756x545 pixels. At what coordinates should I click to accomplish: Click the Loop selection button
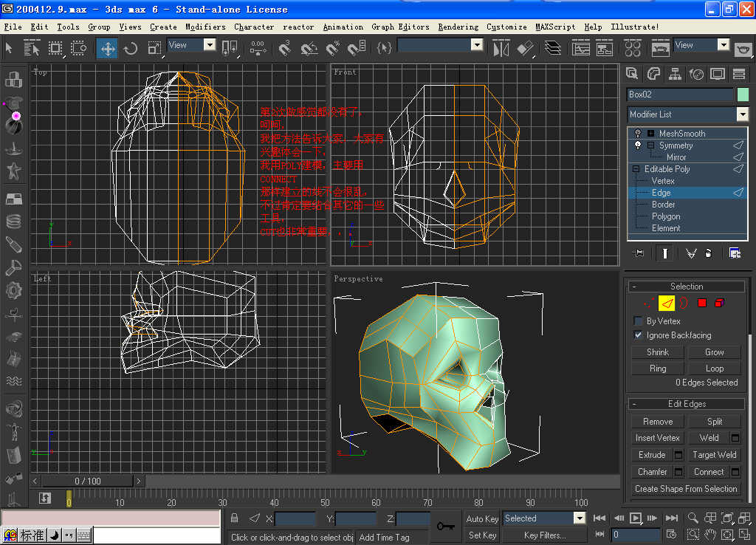tap(714, 368)
